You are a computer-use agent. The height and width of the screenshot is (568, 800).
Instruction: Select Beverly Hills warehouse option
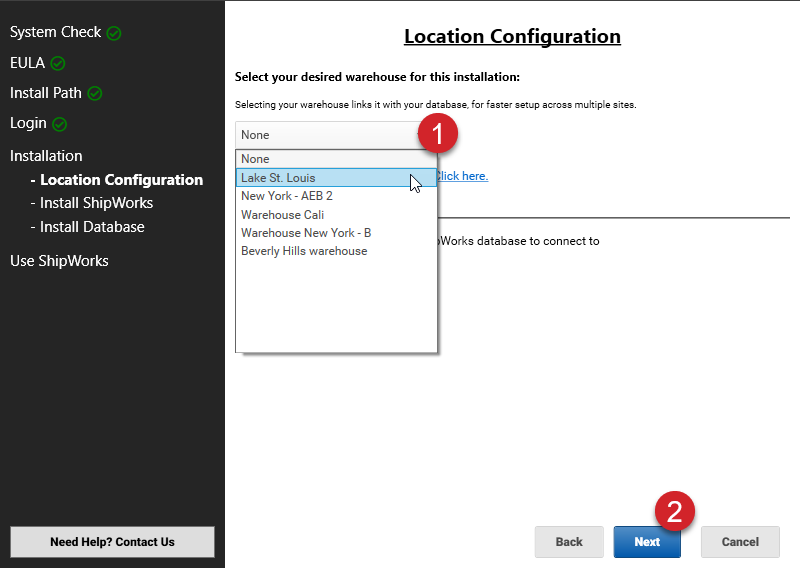[336, 251]
